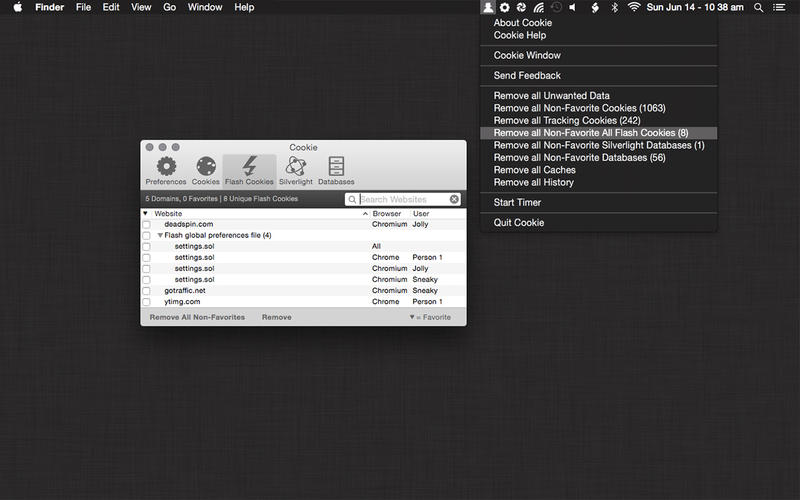Check the gotraffic.net row checkbox
Screen dimensions: 800x500
[x=146, y=291]
